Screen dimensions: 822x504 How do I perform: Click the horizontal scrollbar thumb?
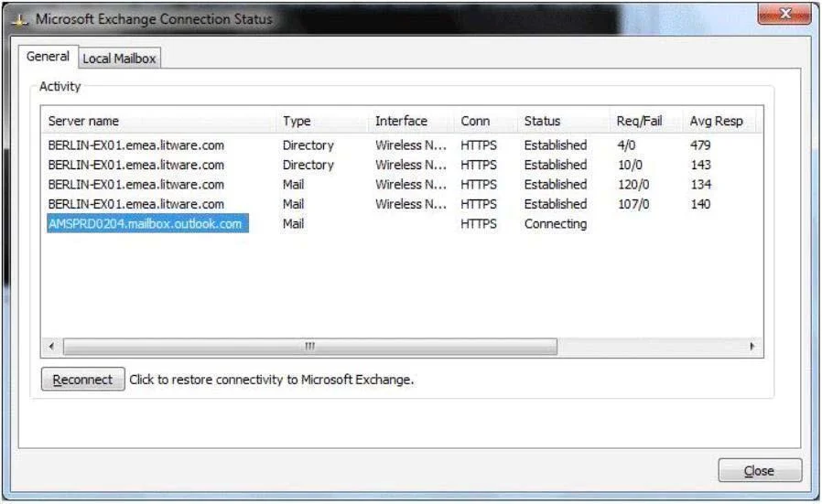[x=309, y=347]
